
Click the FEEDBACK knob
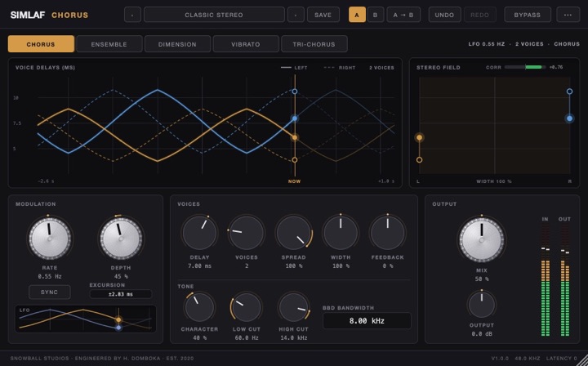click(x=387, y=233)
